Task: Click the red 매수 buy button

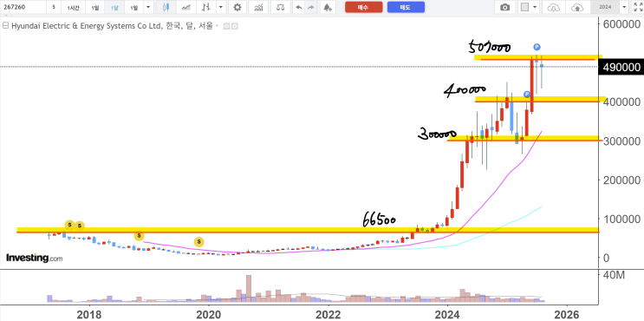Action: click(x=363, y=7)
